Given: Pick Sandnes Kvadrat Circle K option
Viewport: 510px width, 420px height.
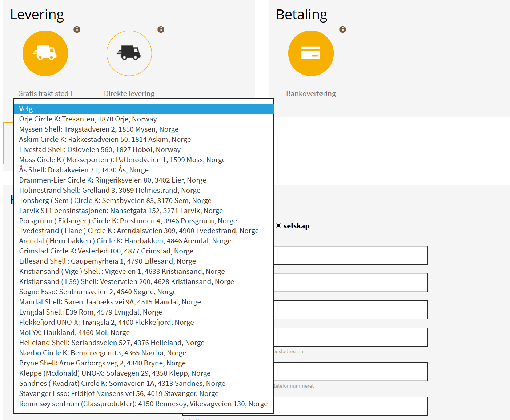Looking at the screenshot, I should tap(144, 383).
